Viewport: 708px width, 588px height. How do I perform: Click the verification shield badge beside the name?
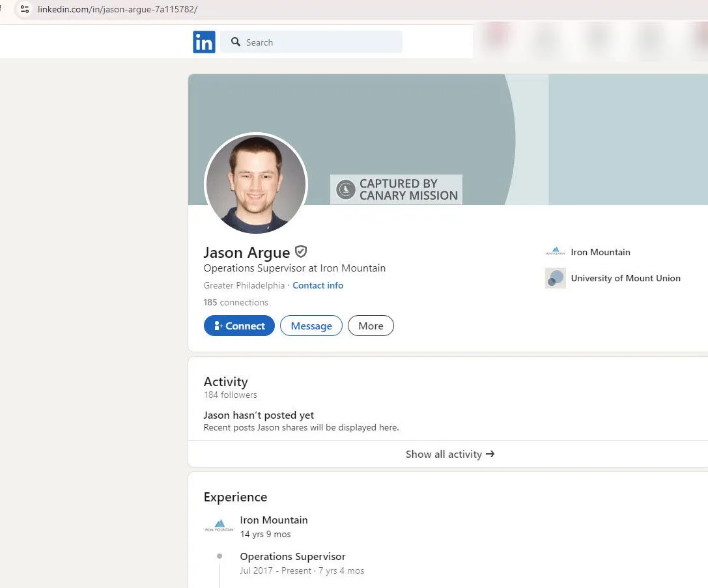point(300,251)
